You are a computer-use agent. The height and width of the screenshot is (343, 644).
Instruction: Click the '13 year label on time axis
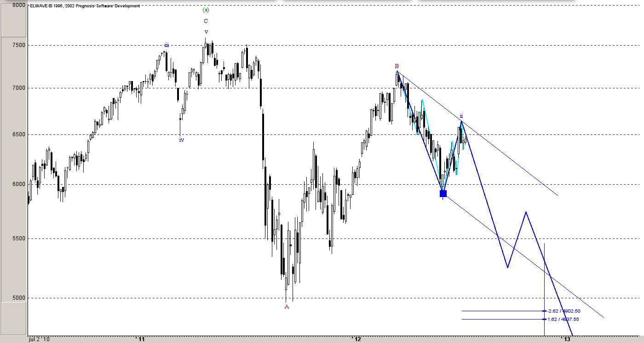click(566, 339)
